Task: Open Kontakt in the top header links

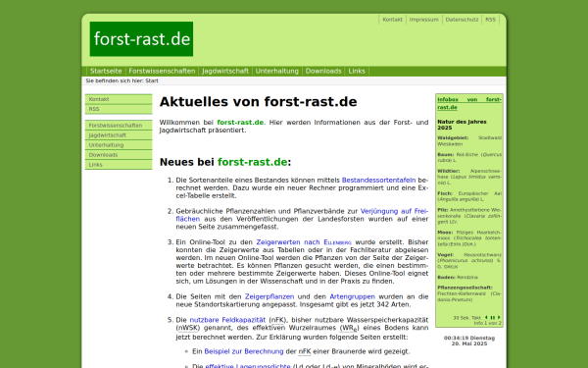Action: click(x=393, y=20)
